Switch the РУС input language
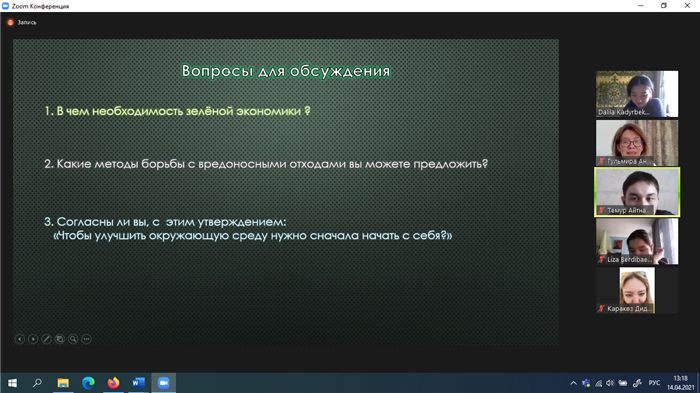The width and height of the screenshot is (700, 393). tap(654, 383)
